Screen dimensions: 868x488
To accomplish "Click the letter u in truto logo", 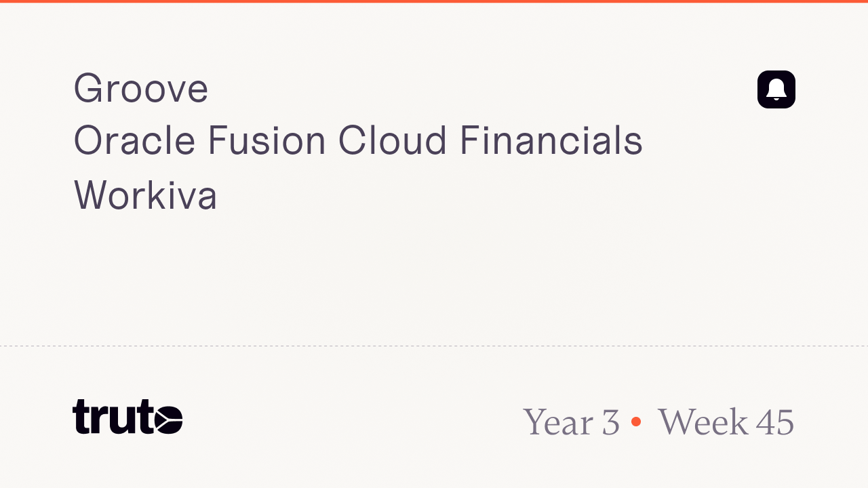I will point(122,420).
